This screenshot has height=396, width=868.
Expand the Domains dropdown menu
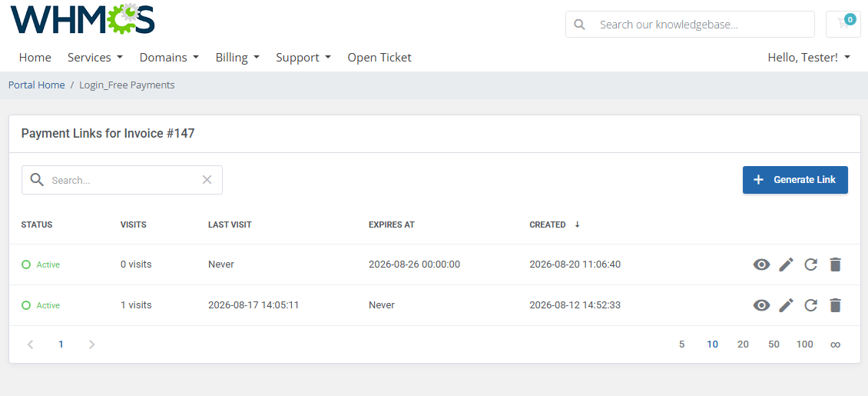pyautogui.click(x=170, y=57)
